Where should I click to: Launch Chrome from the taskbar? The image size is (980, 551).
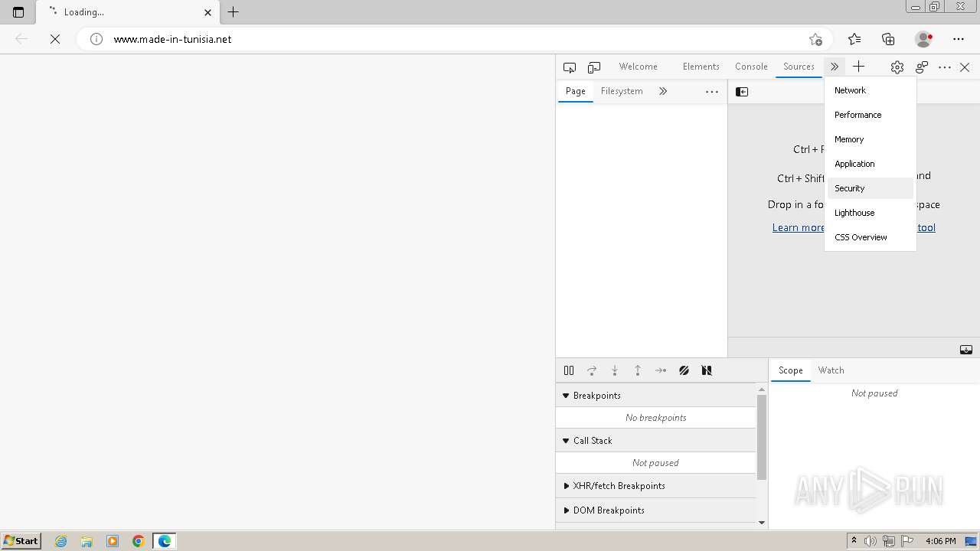tap(138, 541)
